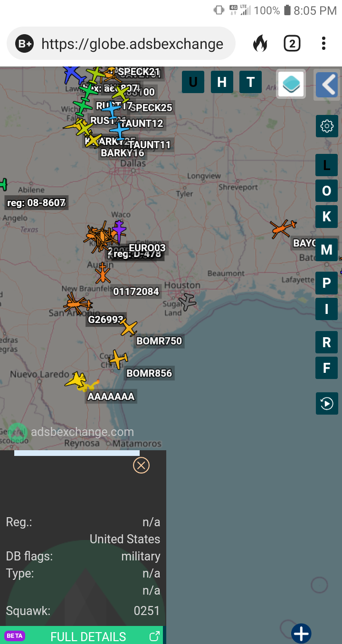Click the reg: 08-8607 label
342x644 pixels.
tap(36, 203)
